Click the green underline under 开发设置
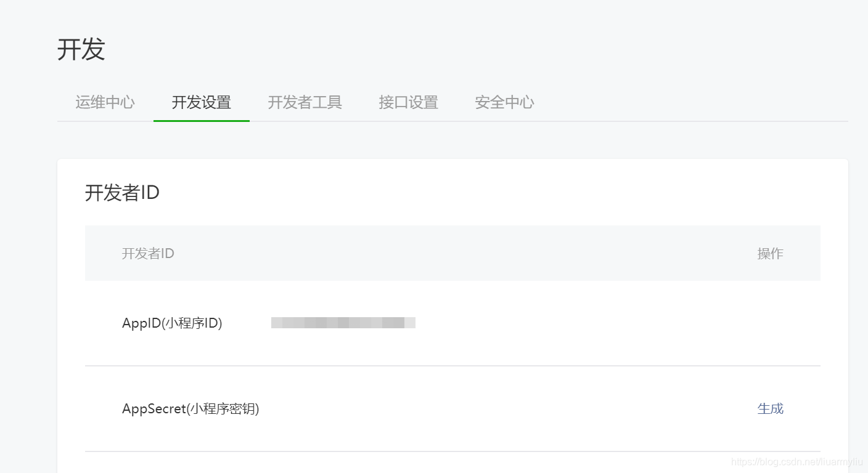The image size is (868, 473). [x=202, y=121]
